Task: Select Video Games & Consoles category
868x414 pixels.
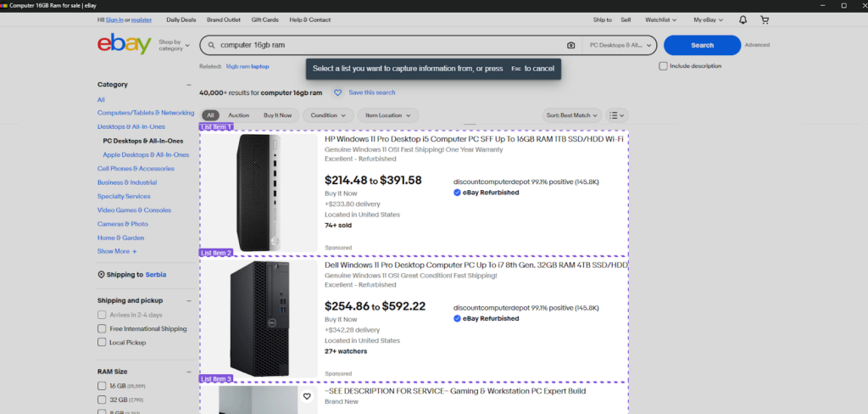Action: (134, 210)
